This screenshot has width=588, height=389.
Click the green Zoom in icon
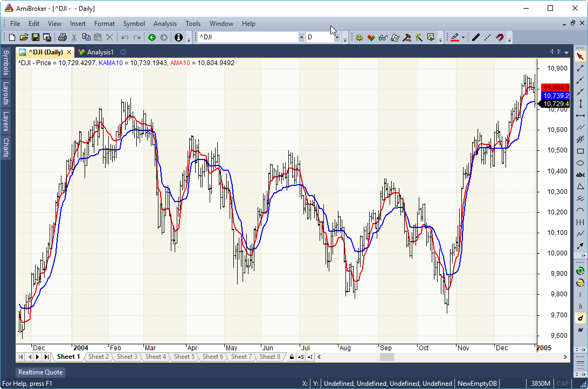(580, 270)
